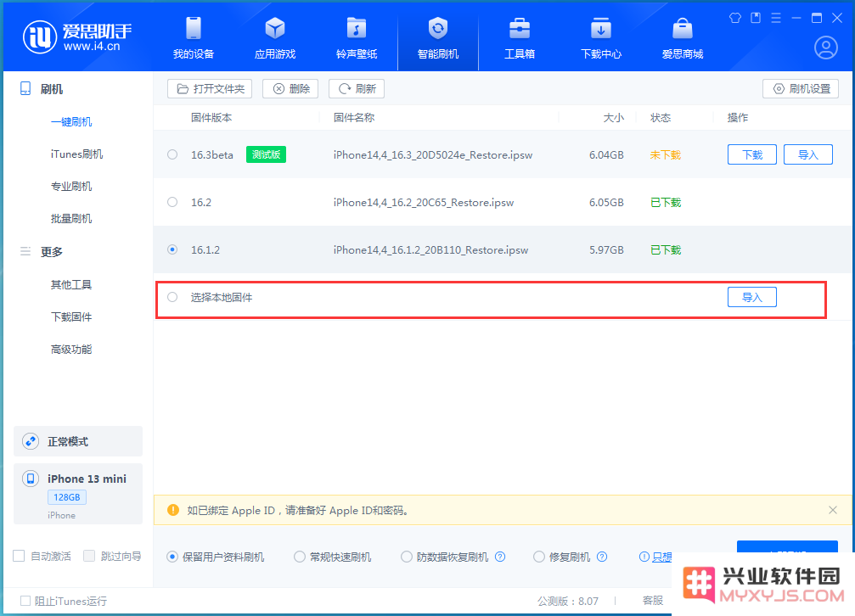
Task: Open 应用游戏 tab
Action: tap(275, 38)
